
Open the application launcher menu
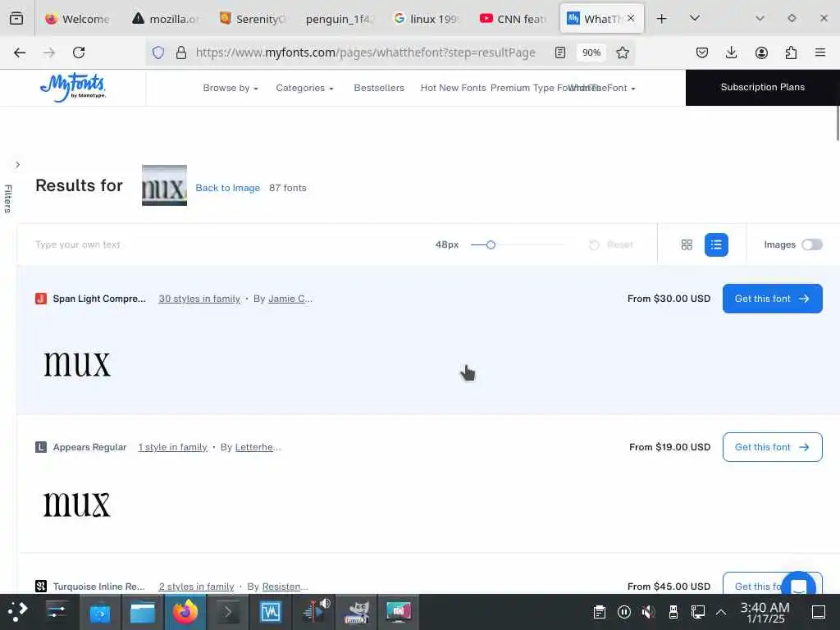(16, 612)
